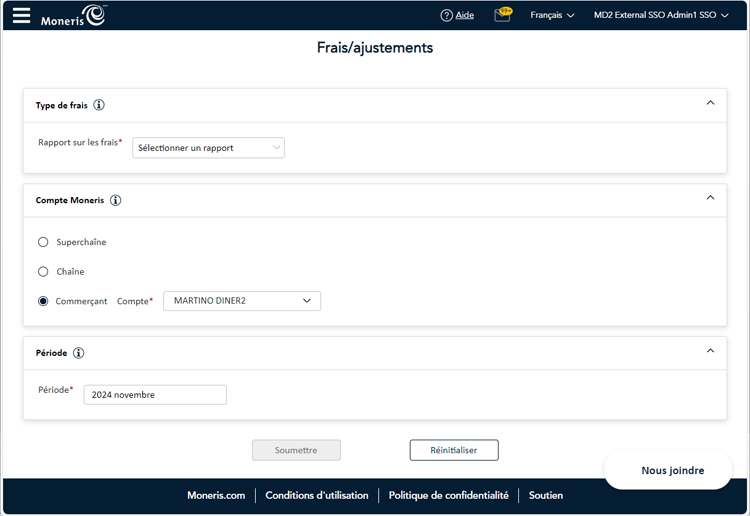The image size is (750, 516).
Task: Collapse the Type de frais section
Action: tap(710, 103)
